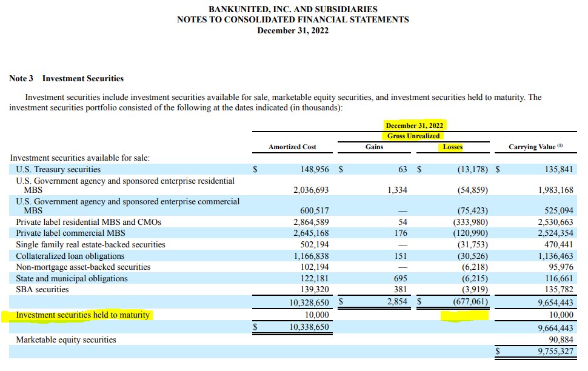Click the Private label commercial MBS label
The width and height of the screenshot is (588, 371).
tap(70, 233)
